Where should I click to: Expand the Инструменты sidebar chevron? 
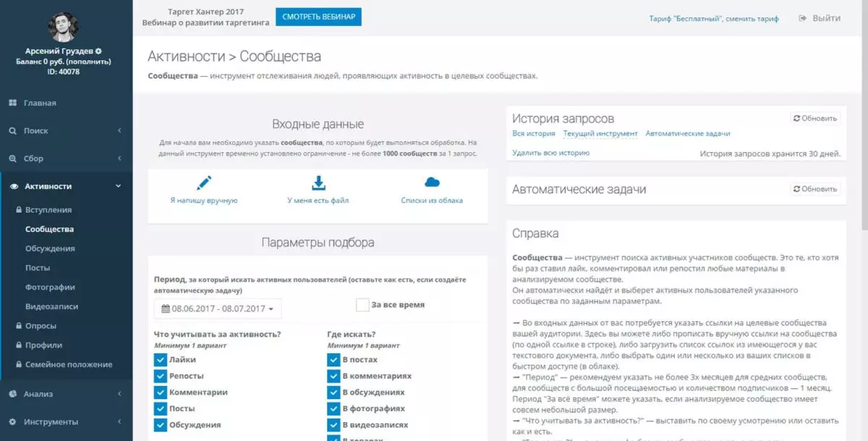pyautogui.click(x=119, y=421)
